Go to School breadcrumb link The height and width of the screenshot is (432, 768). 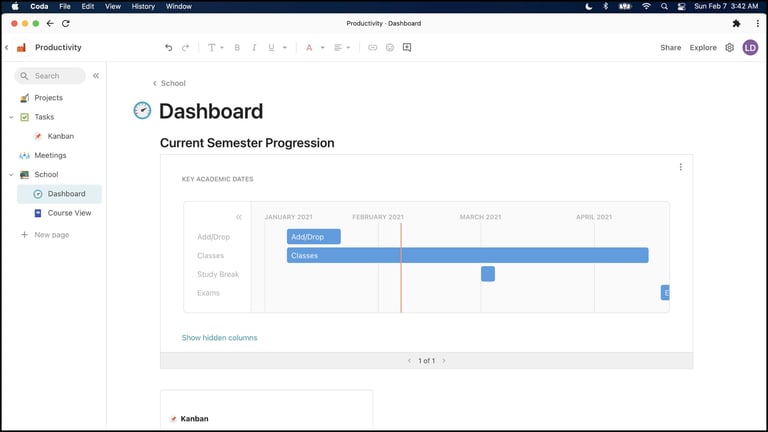[x=173, y=83]
